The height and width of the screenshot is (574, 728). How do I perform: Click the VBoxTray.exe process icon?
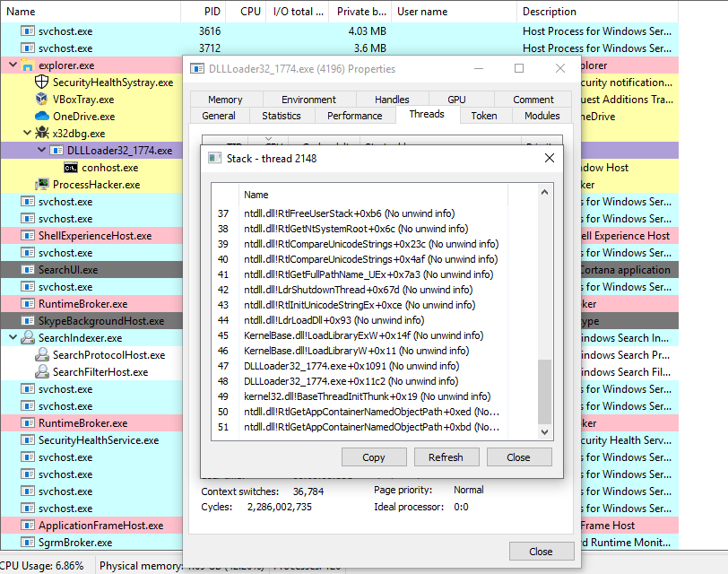42,100
